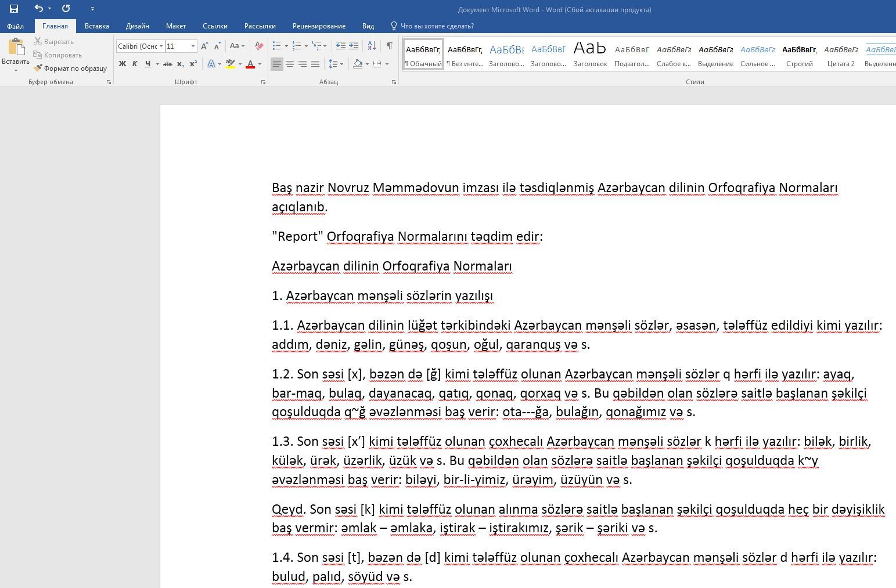
Task: Select align left paragraph icon
Action: click(x=277, y=64)
